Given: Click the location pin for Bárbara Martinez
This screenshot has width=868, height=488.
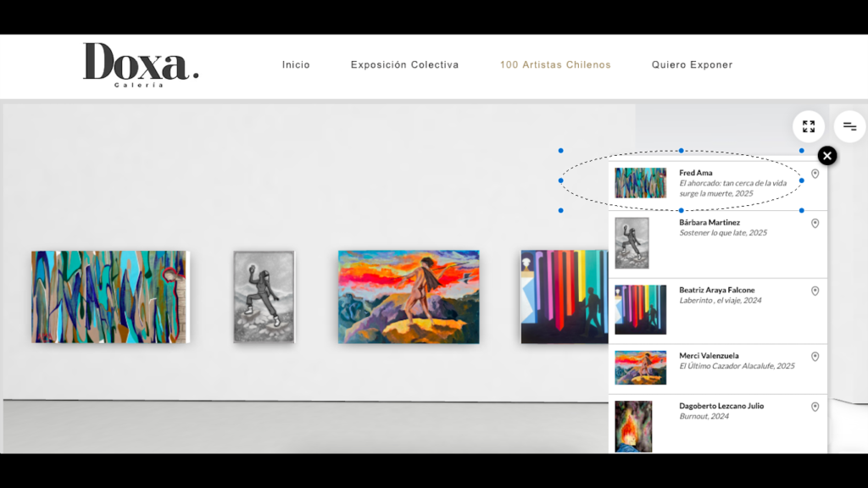Looking at the screenshot, I should (815, 224).
